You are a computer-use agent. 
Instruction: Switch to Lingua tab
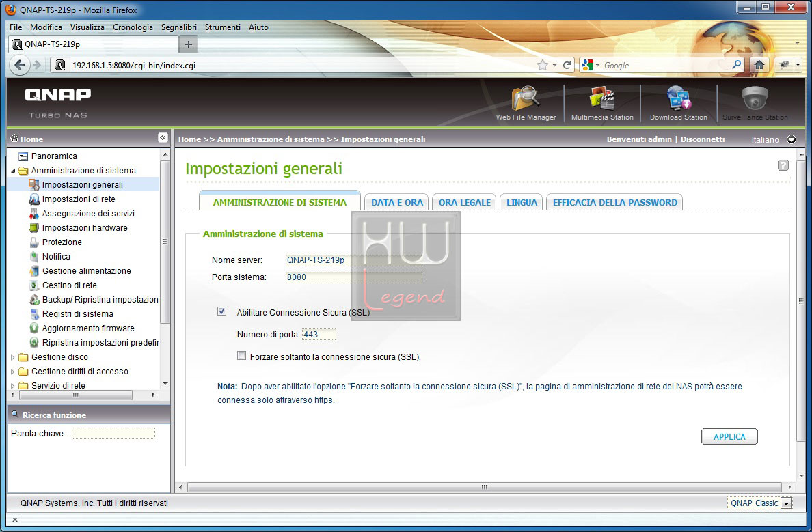click(522, 202)
